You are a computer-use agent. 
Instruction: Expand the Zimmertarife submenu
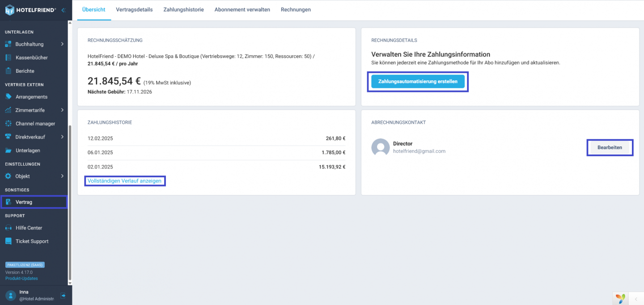coord(62,110)
